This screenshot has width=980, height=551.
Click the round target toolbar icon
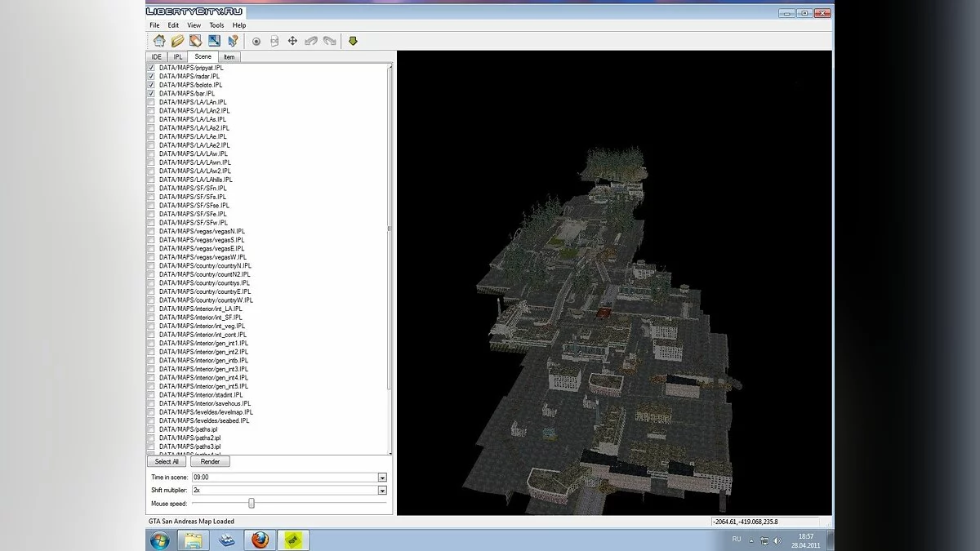[x=256, y=41]
